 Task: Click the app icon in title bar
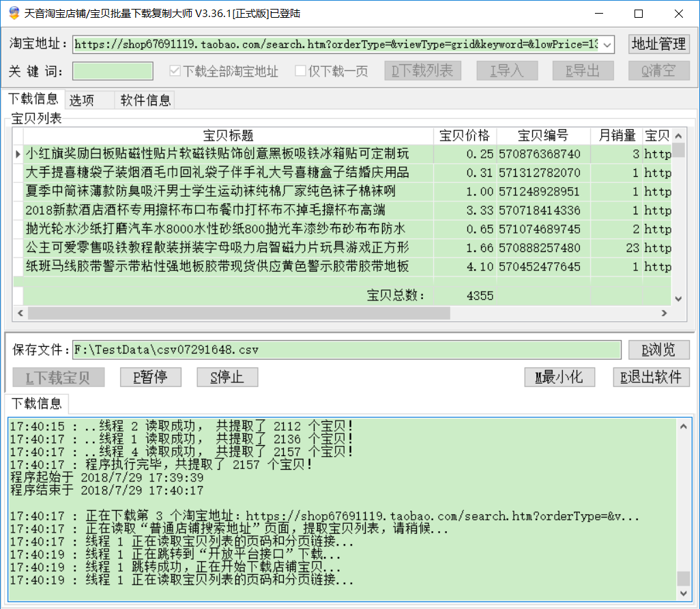point(14,14)
